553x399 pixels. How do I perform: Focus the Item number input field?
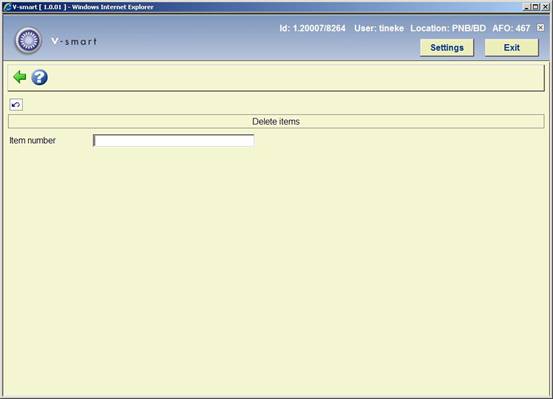pyautogui.click(x=174, y=140)
